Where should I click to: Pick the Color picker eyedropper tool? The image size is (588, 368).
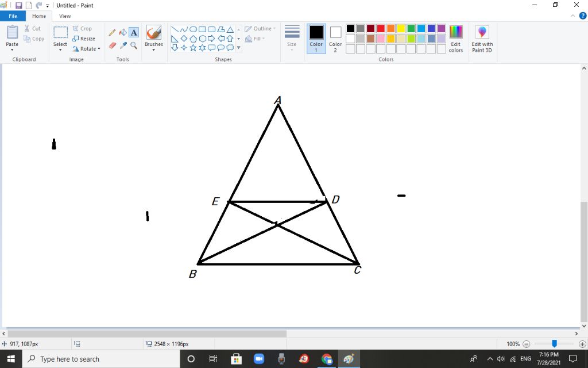coord(123,45)
